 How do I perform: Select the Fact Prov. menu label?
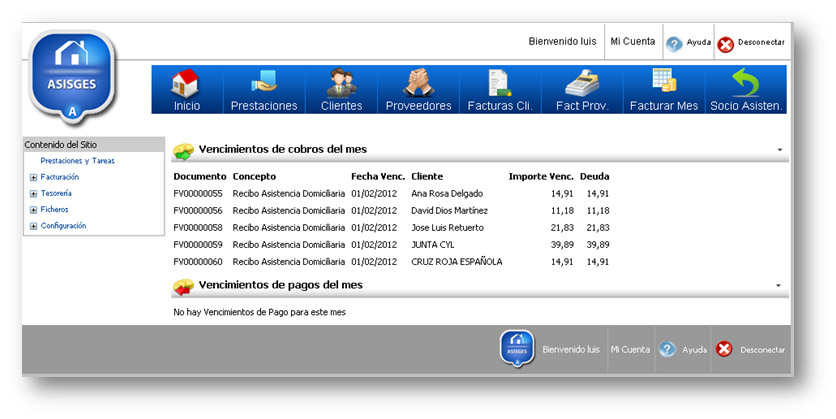click(582, 106)
